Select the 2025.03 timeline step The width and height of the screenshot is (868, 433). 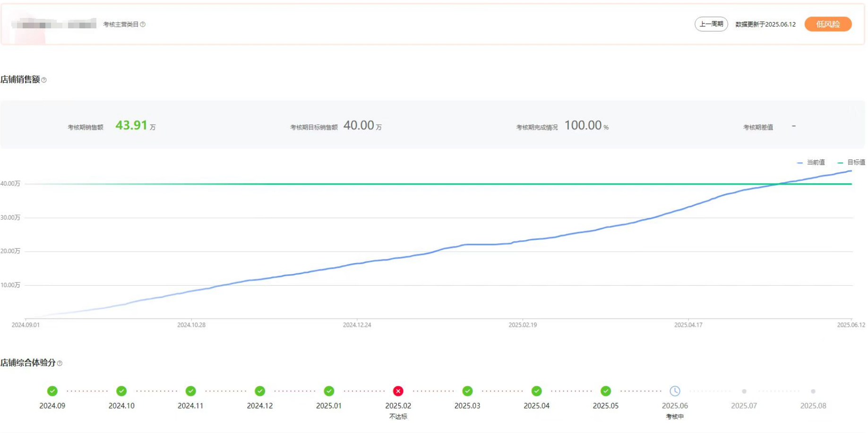(x=467, y=391)
